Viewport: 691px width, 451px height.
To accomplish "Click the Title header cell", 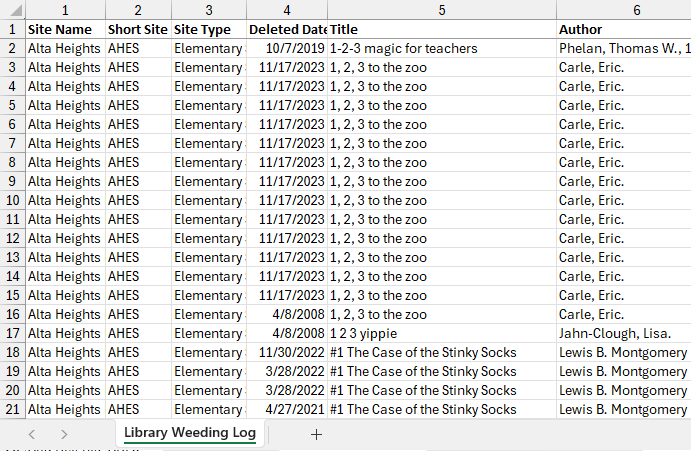I will (x=441, y=29).
